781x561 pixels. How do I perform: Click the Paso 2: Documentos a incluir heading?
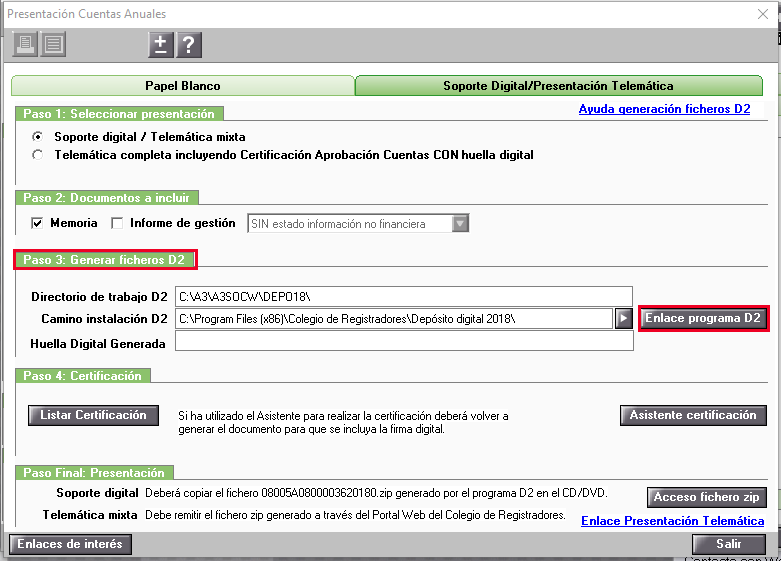[107, 198]
